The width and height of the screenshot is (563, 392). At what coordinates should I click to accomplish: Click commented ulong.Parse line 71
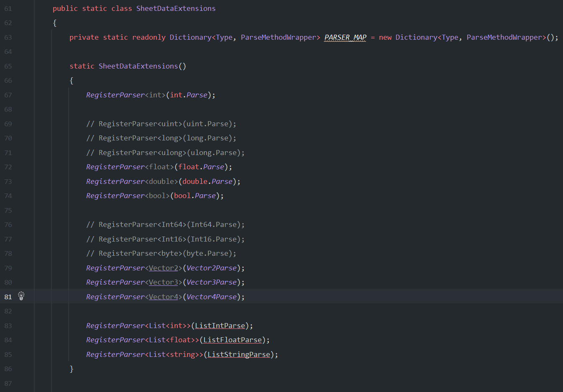click(x=166, y=153)
